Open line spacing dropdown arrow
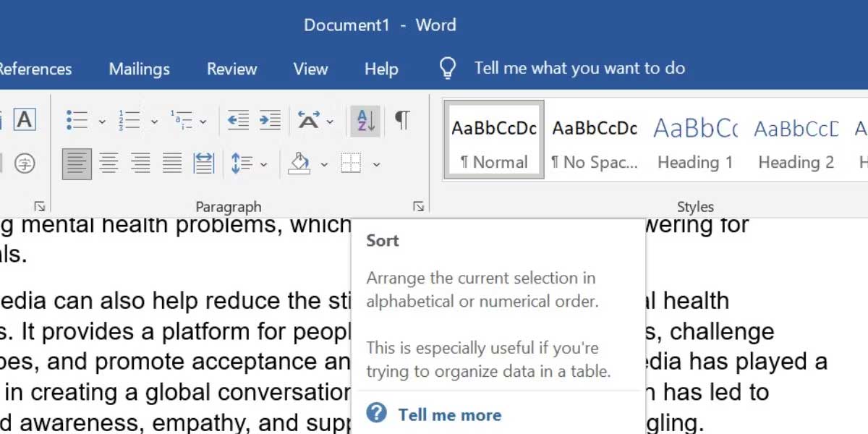Viewport: 868px width, 434px height. tap(263, 164)
